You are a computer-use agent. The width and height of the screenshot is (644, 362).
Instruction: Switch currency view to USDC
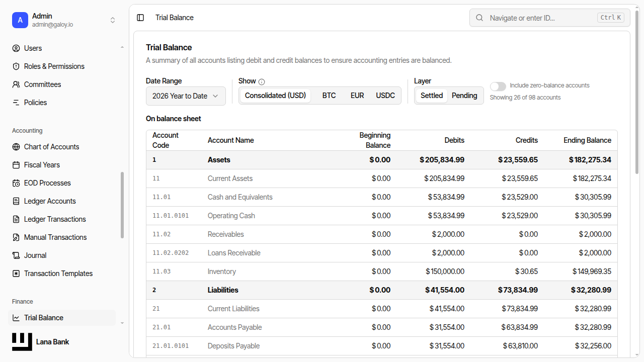385,96
